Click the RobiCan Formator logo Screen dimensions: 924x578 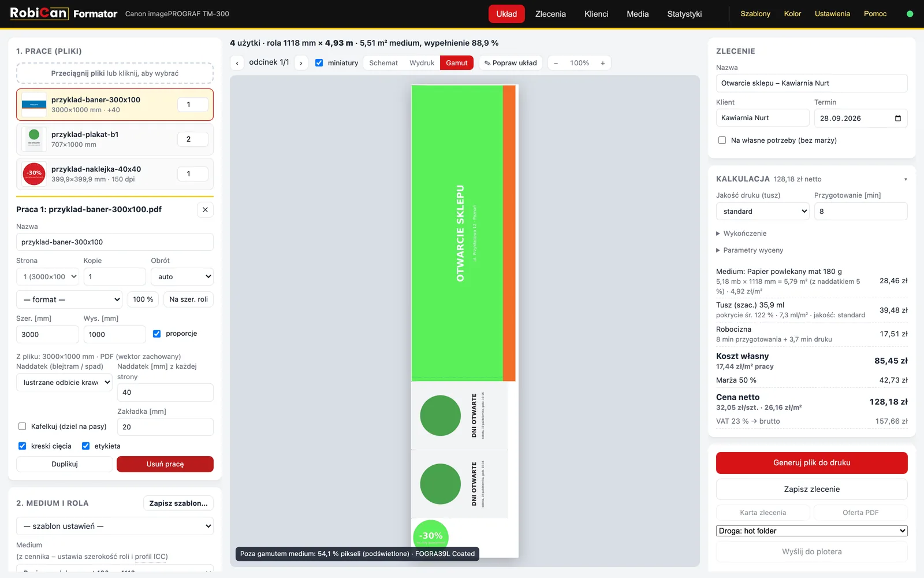tap(64, 13)
